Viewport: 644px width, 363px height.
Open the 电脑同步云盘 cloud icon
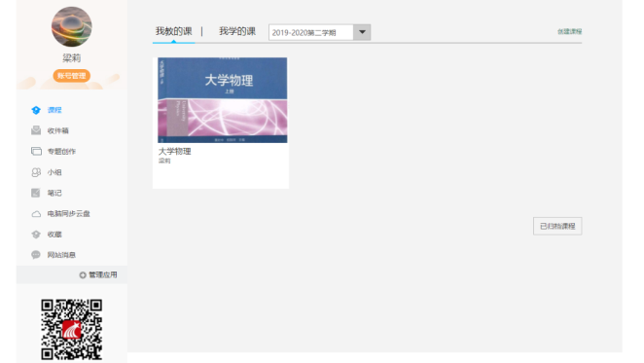pyautogui.click(x=36, y=214)
